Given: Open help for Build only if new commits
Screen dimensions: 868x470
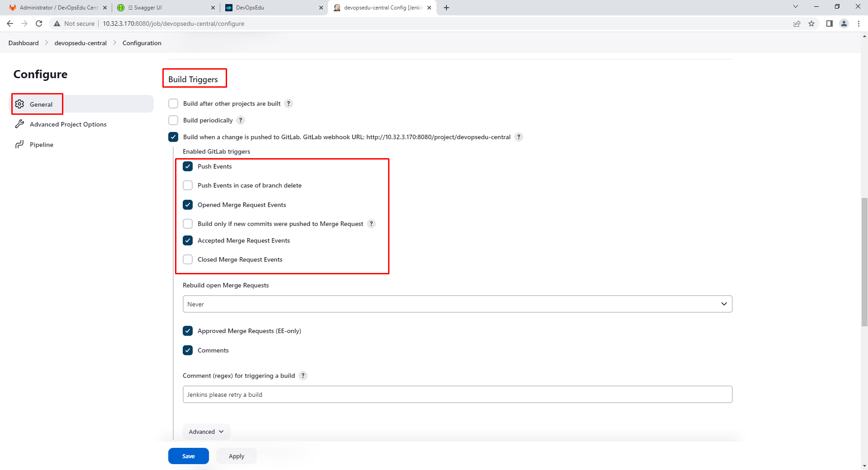Looking at the screenshot, I should click(x=371, y=224).
